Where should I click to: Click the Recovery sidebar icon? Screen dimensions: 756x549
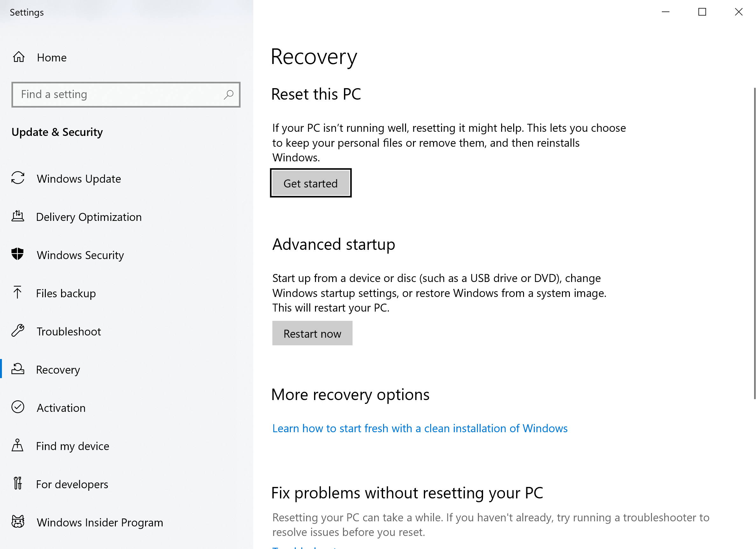coord(18,369)
